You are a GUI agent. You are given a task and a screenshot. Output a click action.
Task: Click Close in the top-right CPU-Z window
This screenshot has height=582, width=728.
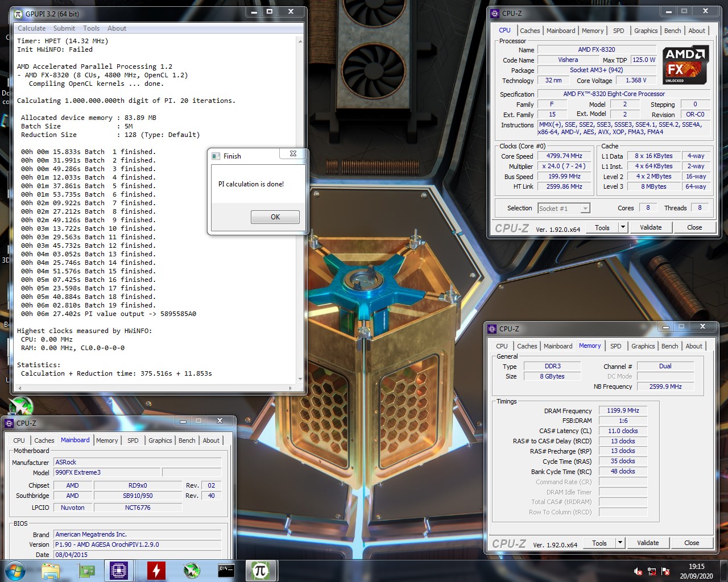point(694,227)
